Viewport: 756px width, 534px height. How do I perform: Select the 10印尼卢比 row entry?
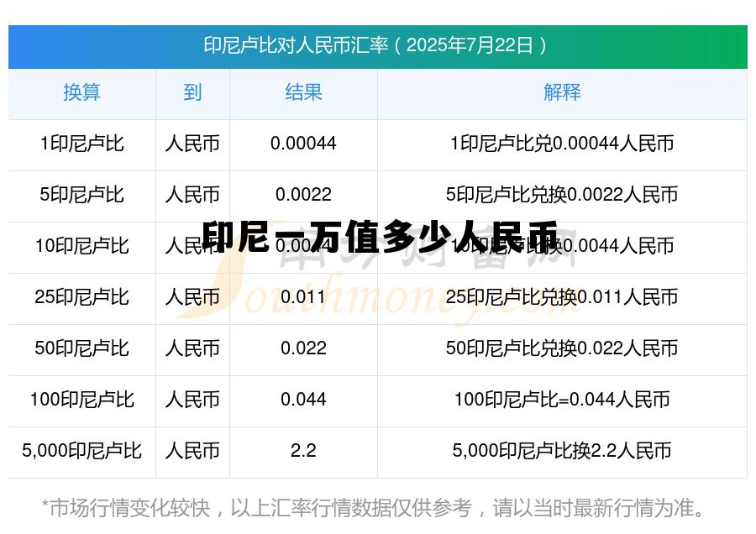[81, 247]
